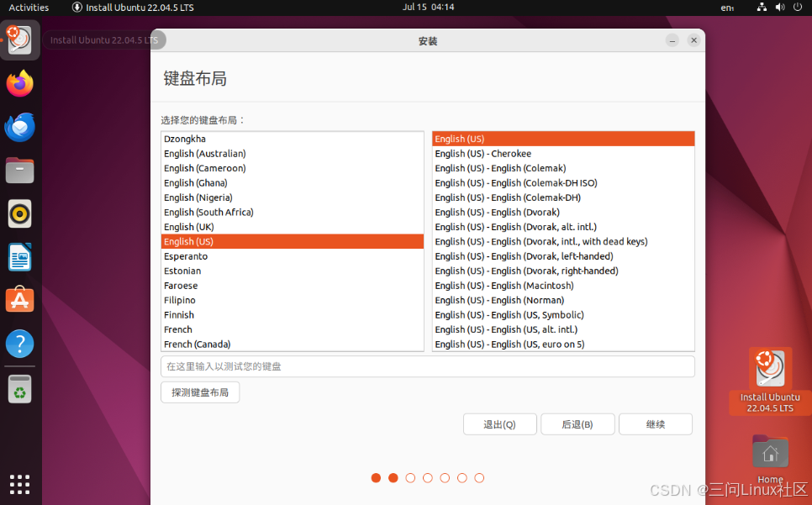Viewport: 812px width, 505px height.
Task: Open the Trash icon in the dock
Action: [19, 389]
